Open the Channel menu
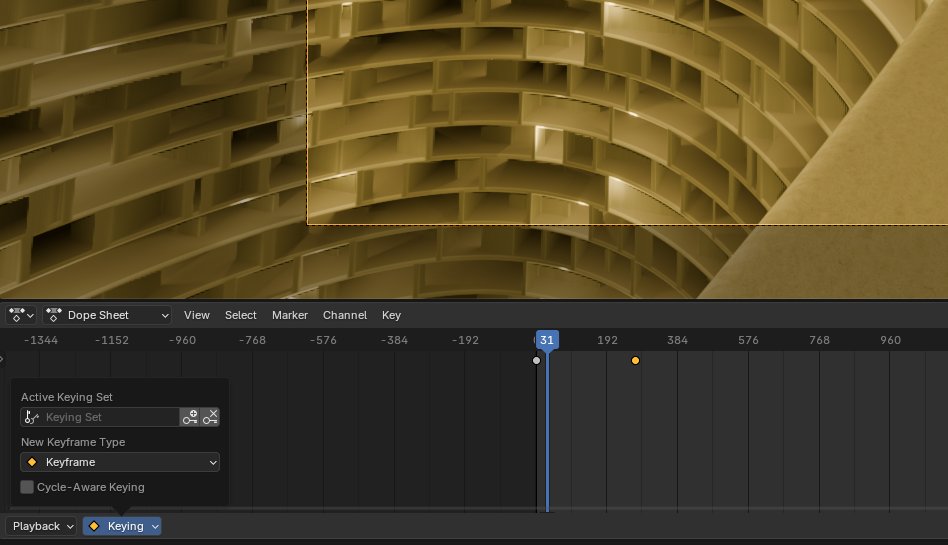948x545 pixels. pyautogui.click(x=345, y=315)
